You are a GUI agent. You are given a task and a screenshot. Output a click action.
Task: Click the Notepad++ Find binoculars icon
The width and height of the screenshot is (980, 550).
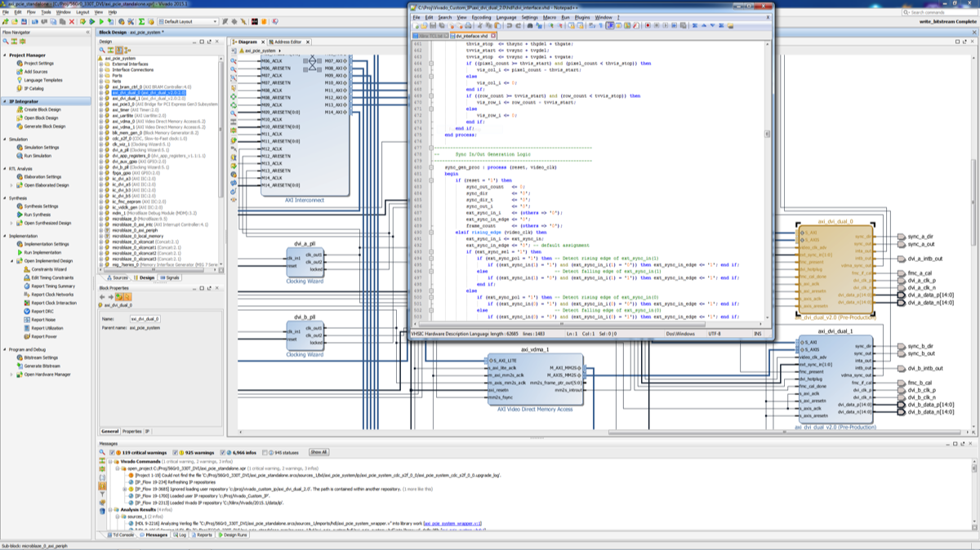click(x=530, y=25)
